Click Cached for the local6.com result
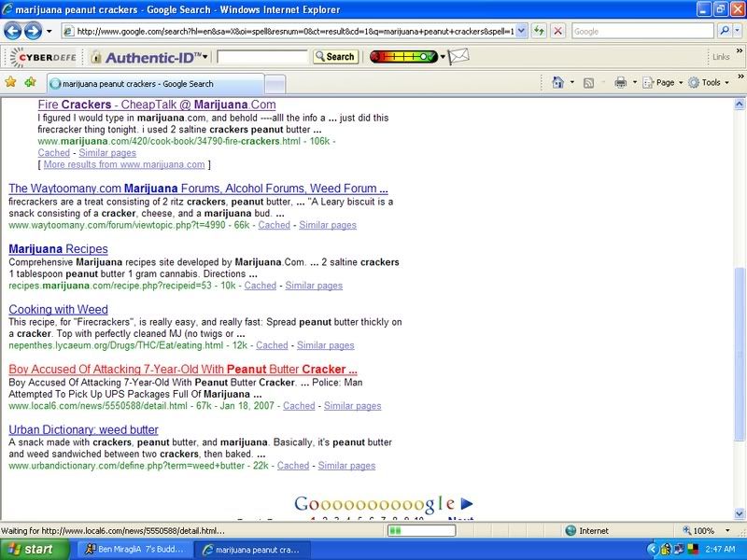Viewport: 747px width, 560px height. point(299,406)
